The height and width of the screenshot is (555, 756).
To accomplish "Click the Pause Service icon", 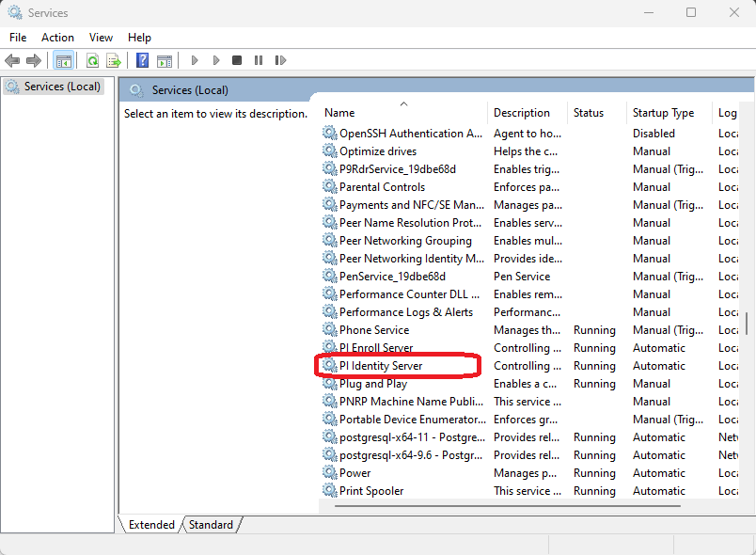I will point(259,60).
